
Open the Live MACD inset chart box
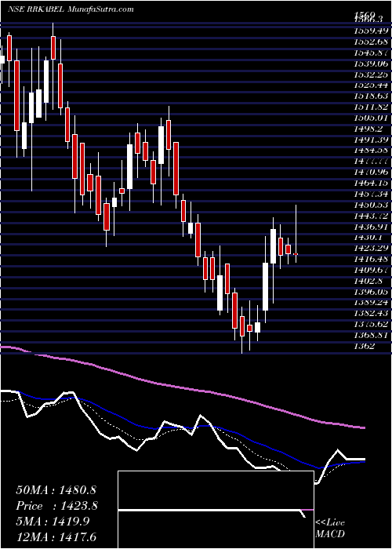coord(216,510)
